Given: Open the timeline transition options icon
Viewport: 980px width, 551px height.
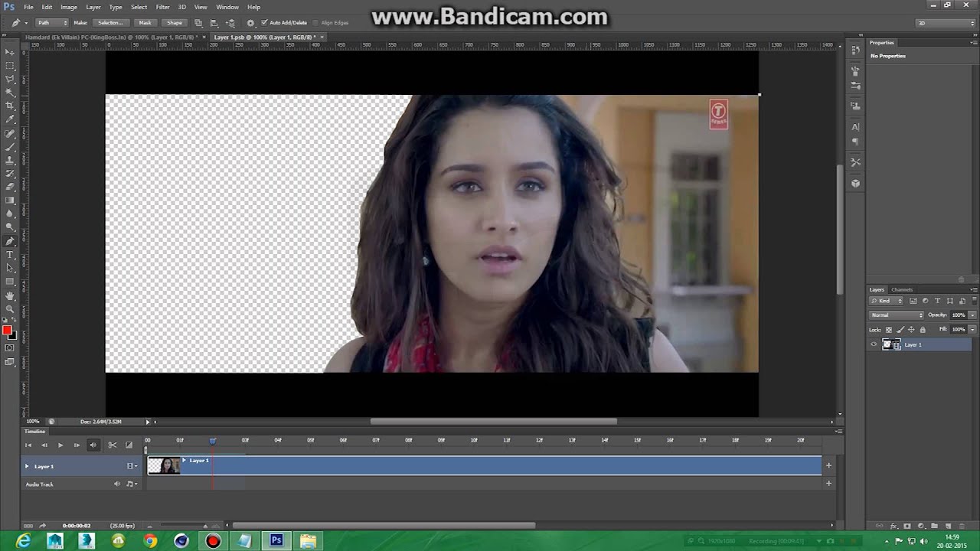Looking at the screenshot, I should (x=129, y=445).
